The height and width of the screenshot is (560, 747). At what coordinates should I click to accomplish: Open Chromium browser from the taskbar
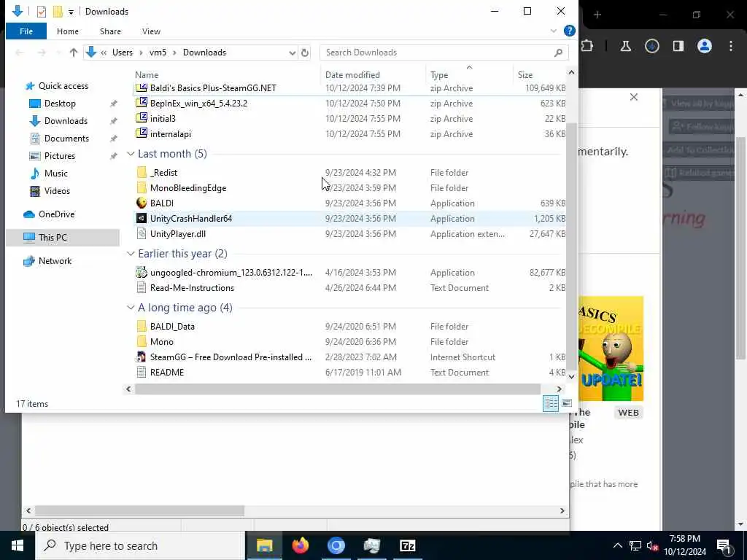336,545
